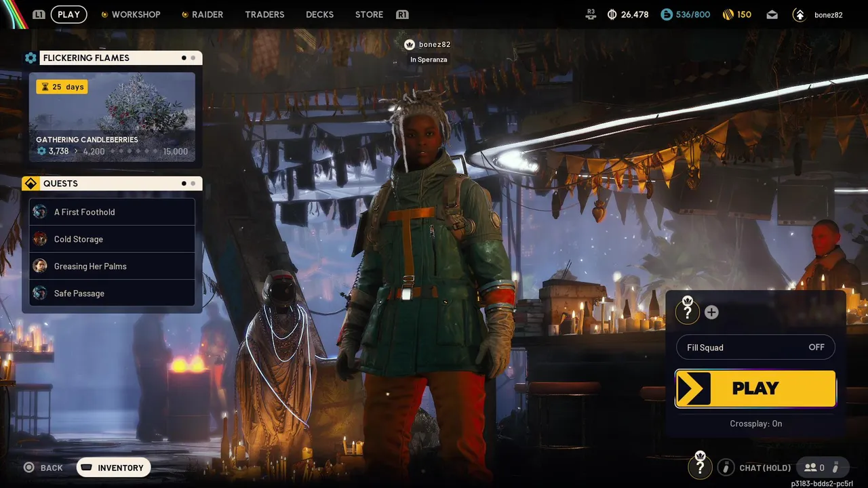Open the Gathering Candleberries event thumbnail
Viewport: 868px width, 488px height.
click(112, 117)
